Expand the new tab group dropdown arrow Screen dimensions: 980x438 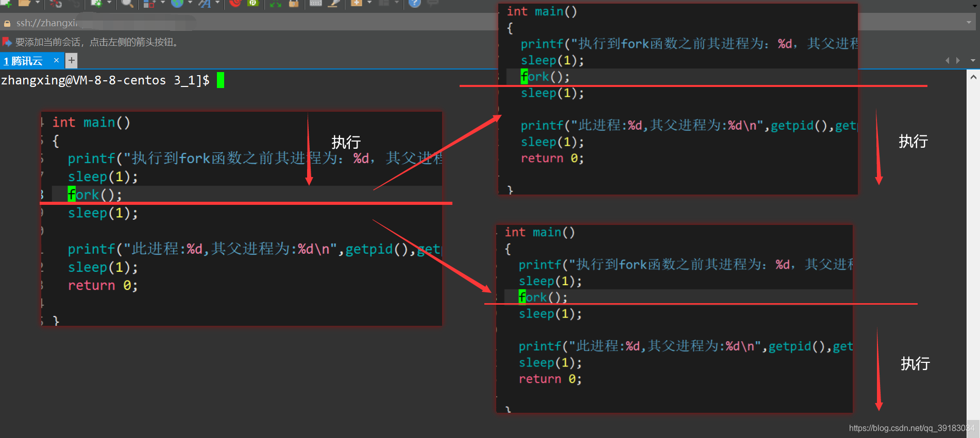[x=369, y=3]
